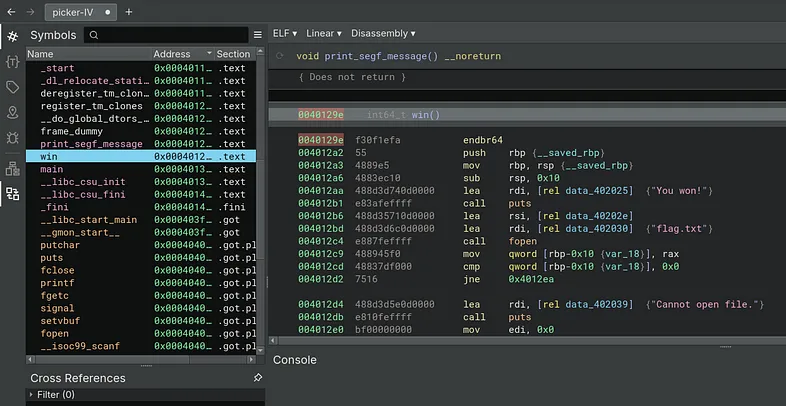The width and height of the screenshot is (786, 406).
Task: Sort symbols by Section column
Action: [235, 54]
